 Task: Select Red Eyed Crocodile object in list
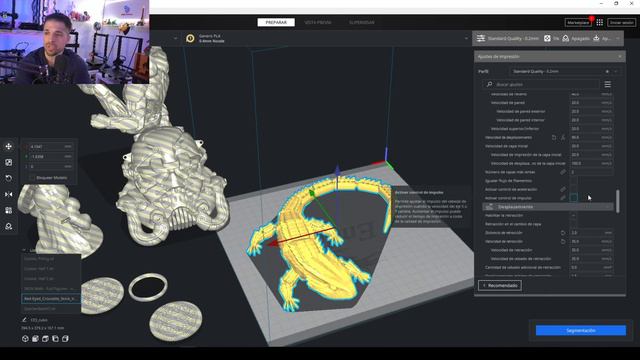(x=51, y=299)
